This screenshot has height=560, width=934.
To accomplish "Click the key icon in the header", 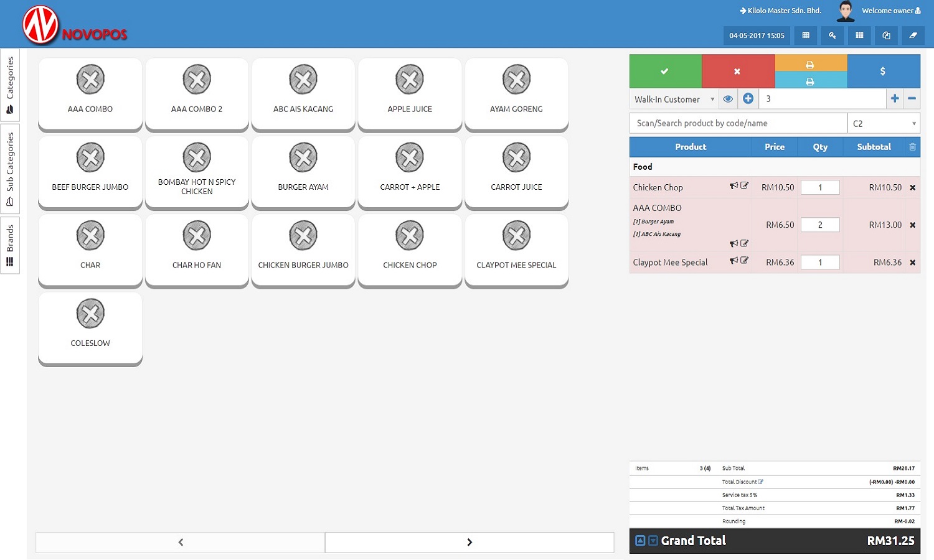I will tap(832, 35).
